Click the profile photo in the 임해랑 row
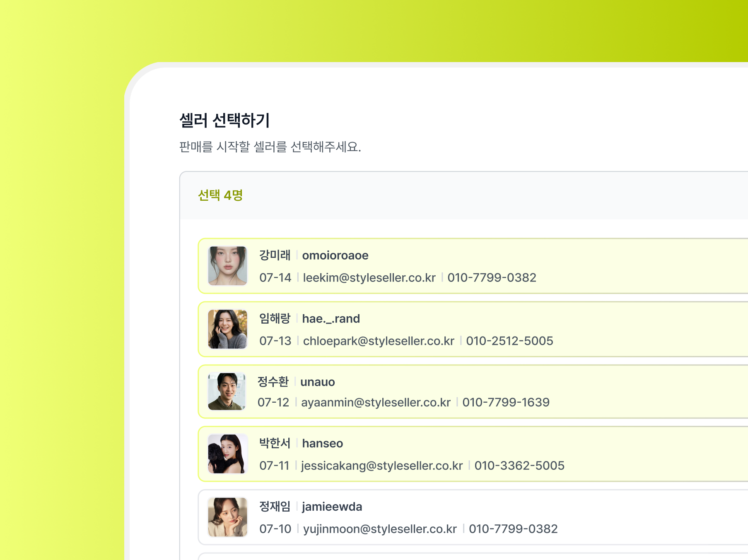The width and height of the screenshot is (748, 560). 227,329
